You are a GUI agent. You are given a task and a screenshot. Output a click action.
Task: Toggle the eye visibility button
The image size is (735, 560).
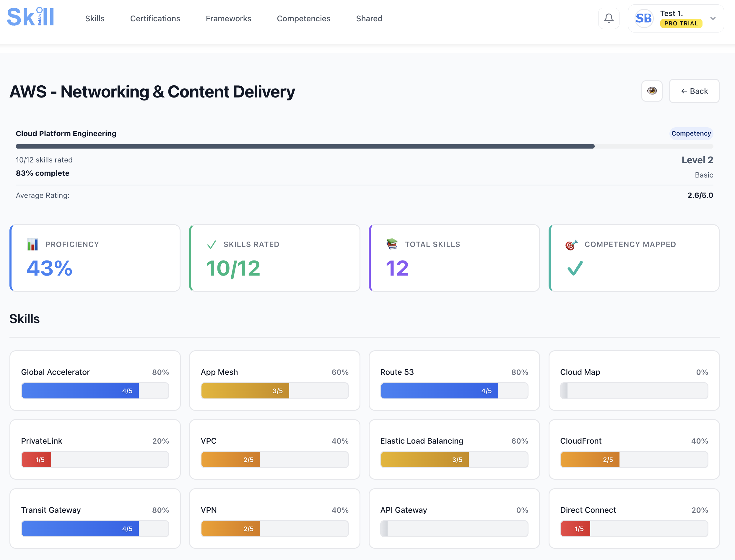pyautogui.click(x=652, y=91)
